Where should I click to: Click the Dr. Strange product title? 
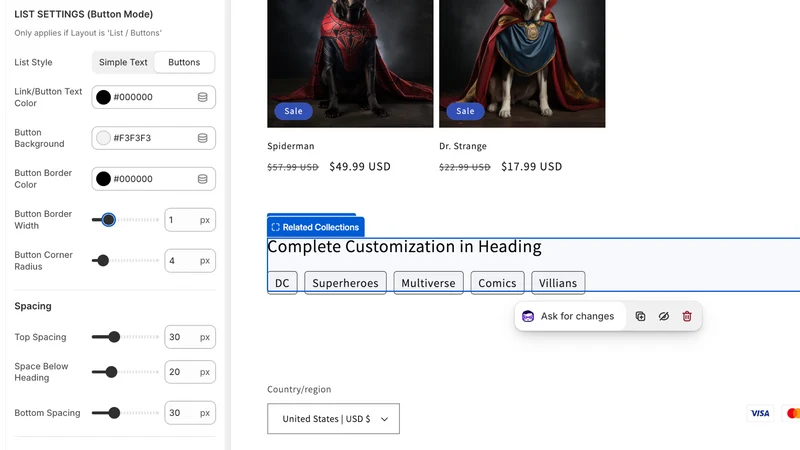[x=463, y=146]
